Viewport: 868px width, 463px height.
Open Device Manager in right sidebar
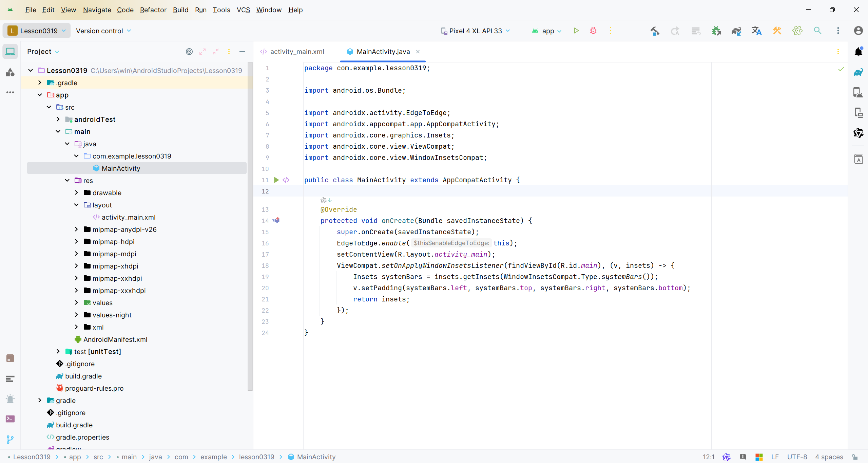pyautogui.click(x=858, y=92)
